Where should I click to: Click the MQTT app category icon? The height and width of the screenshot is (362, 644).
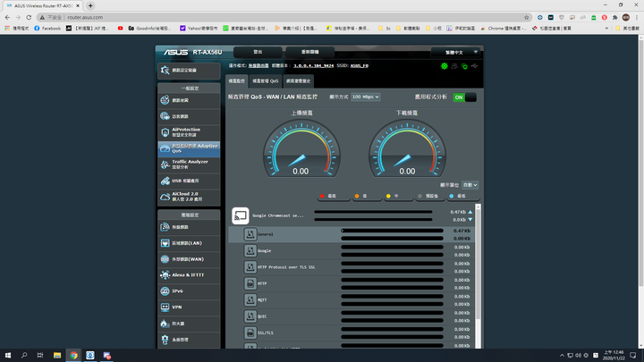coord(250,299)
